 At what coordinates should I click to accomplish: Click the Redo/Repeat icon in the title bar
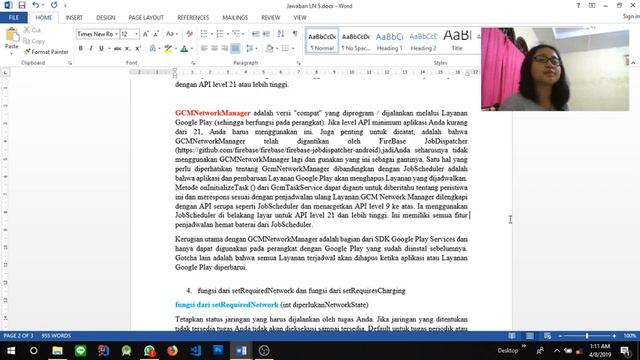coord(54,5)
